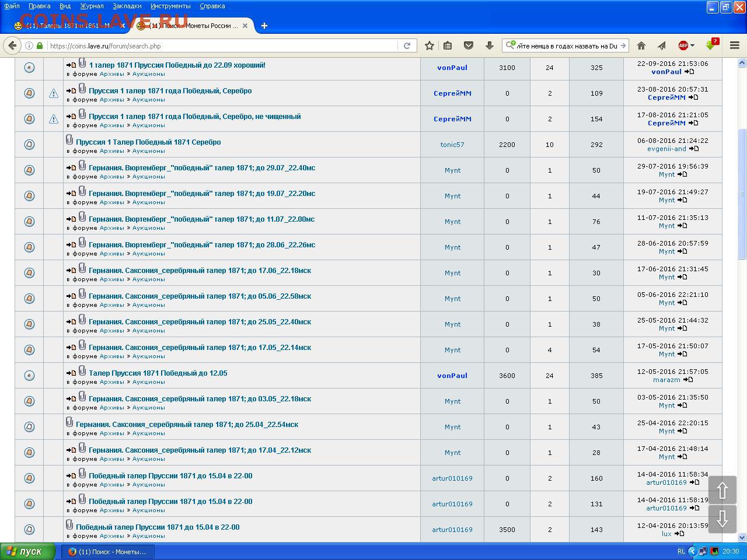This screenshot has height=560, width=747.
Task: Open the Файл menu
Action: click(x=12, y=6)
